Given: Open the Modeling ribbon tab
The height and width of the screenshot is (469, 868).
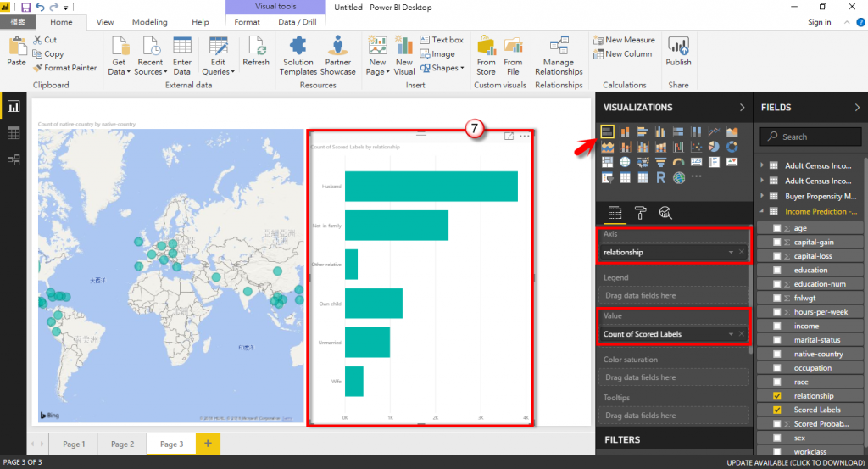Looking at the screenshot, I should click(149, 22).
